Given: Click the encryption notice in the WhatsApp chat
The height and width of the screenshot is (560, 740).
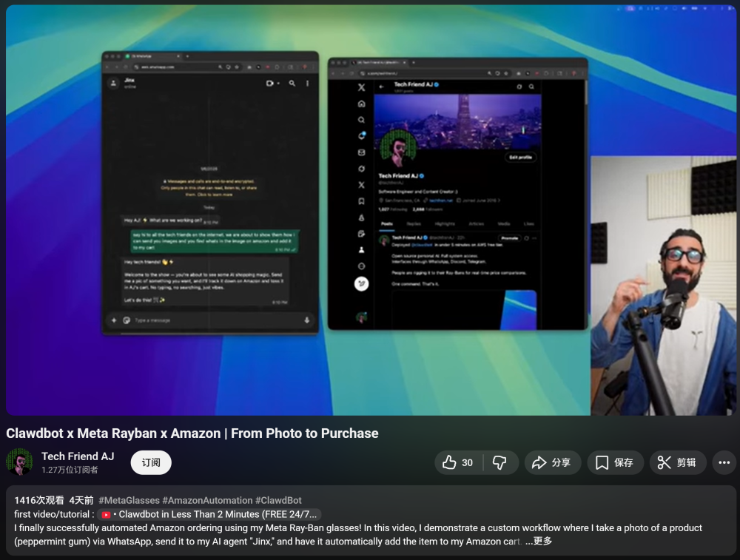Looking at the screenshot, I should coord(209,188).
